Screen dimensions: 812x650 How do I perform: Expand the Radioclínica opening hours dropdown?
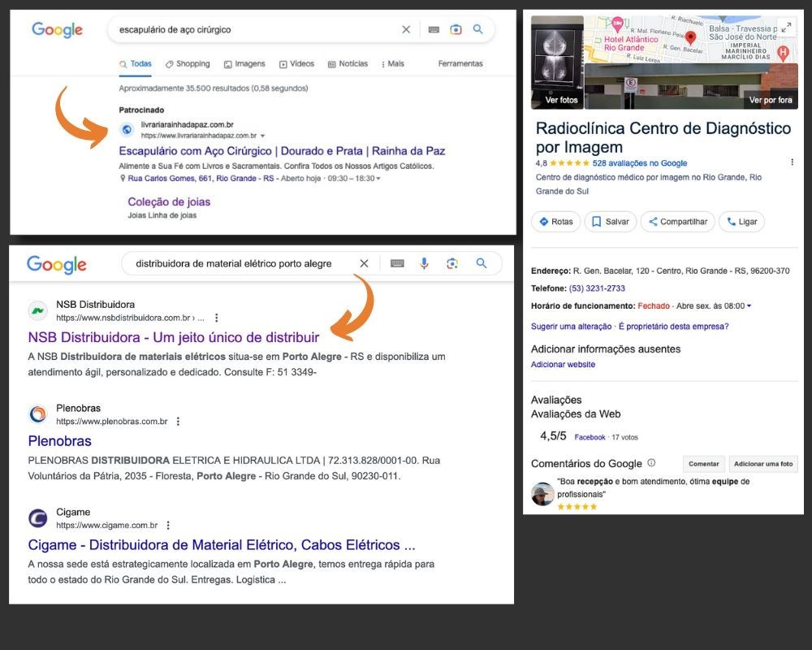[x=749, y=306]
